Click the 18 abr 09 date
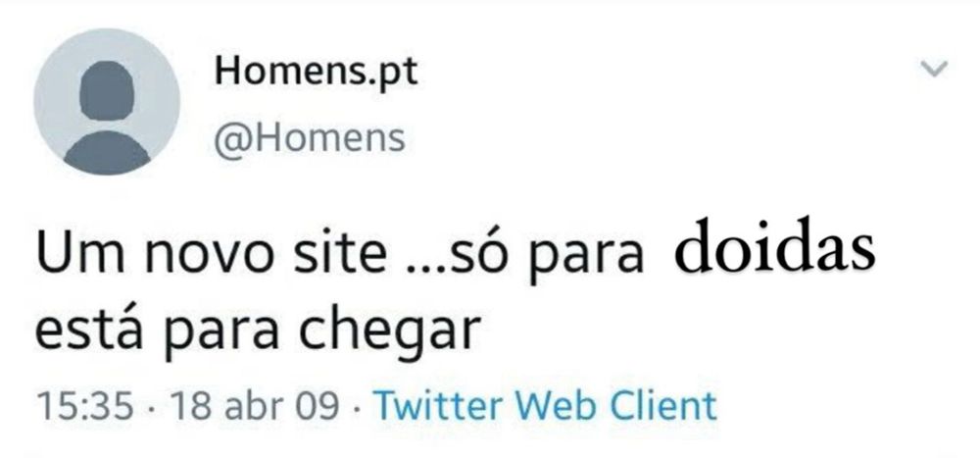Screen dimensions: 980x458 256,405
